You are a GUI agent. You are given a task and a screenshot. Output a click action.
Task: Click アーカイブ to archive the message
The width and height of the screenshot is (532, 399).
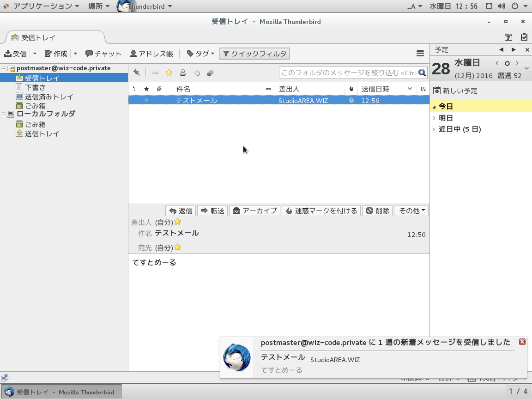pyautogui.click(x=254, y=211)
